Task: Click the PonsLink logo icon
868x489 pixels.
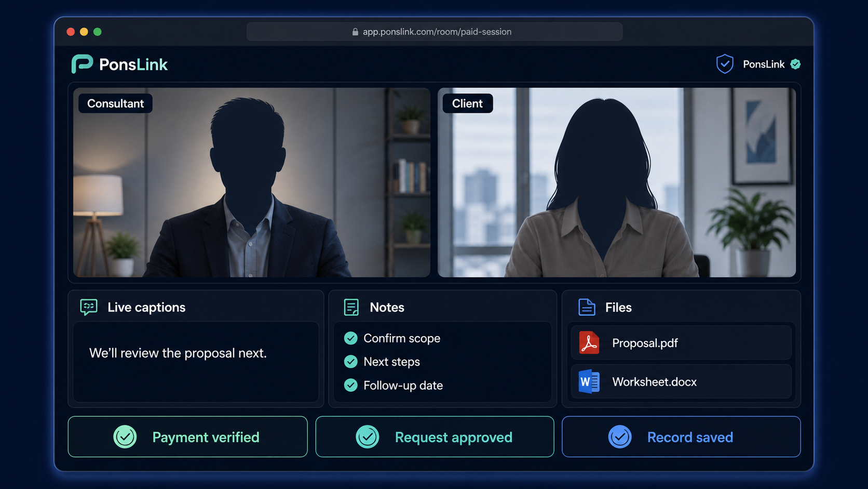Action: pyautogui.click(x=82, y=64)
